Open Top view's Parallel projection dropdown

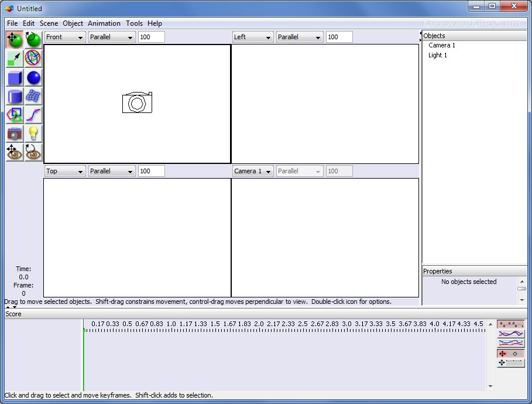point(112,171)
